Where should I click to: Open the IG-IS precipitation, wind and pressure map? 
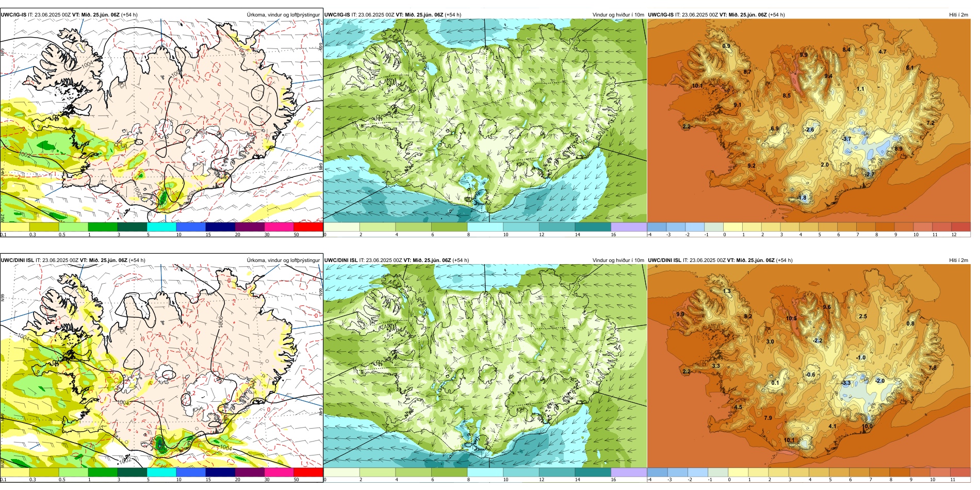click(161, 121)
